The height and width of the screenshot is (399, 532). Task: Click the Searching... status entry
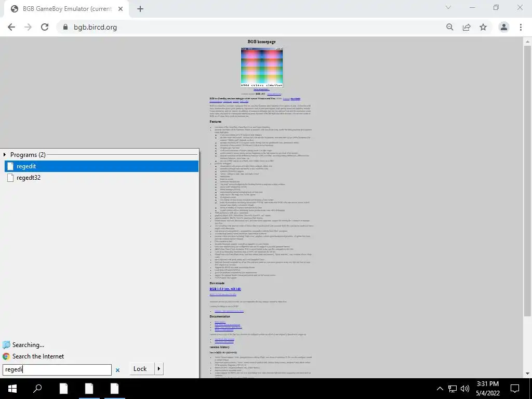[x=28, y=345]
